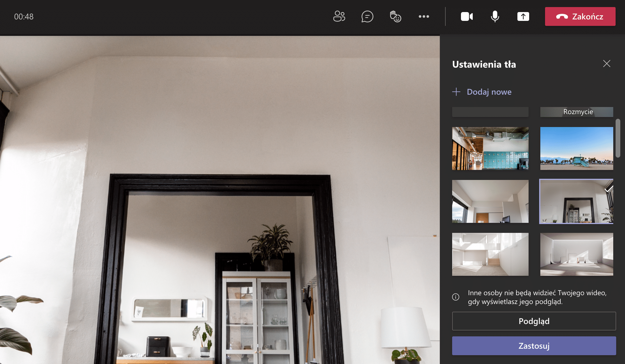Choose the office with teal lockers background
Viewport: 625px width, 364px height.
(490, 148)
